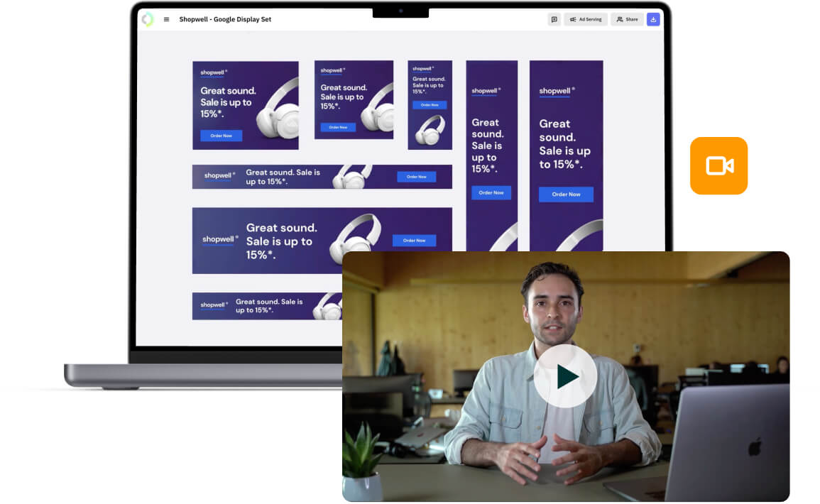Viewport: 820px width, 504px height.
Task: Click the Ad Serving button
Action: [586, 19]
